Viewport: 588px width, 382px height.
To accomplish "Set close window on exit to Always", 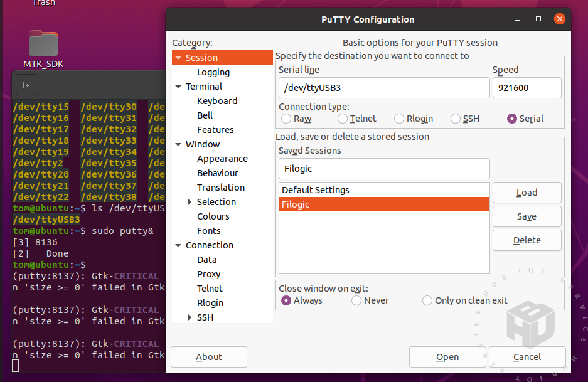I will (286, 300).
